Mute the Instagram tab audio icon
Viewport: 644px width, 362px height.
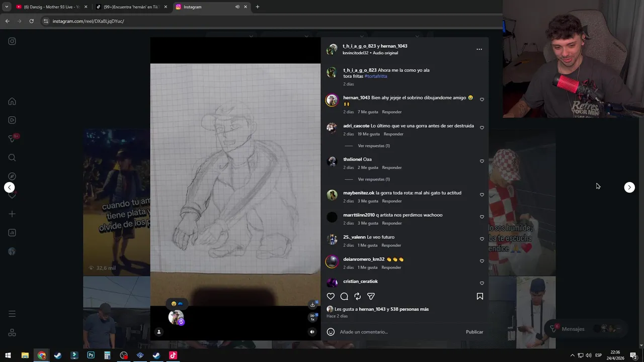237,7
